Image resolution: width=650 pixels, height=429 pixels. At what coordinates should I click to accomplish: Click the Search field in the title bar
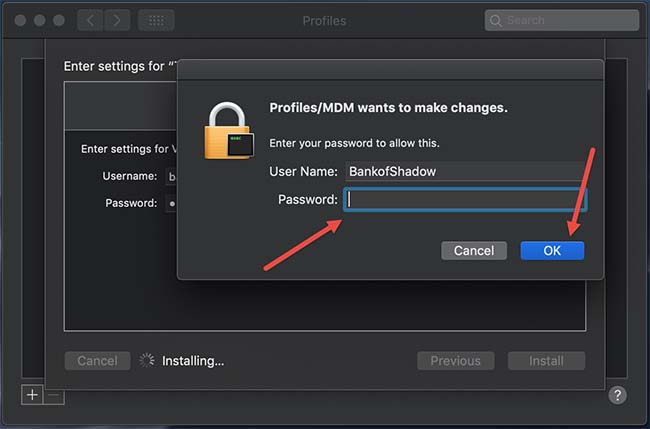(x=562, y=20)
